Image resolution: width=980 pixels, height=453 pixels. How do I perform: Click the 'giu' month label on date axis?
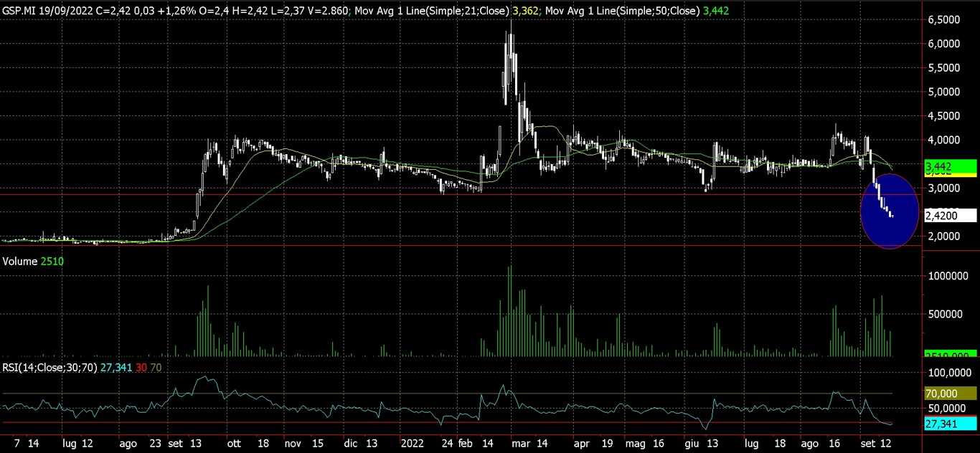point(691,444)
